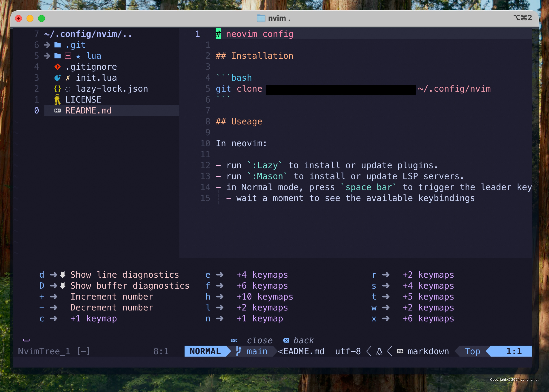Click the 'Top' scroll position indicator
The height and width of the screenshot is (392, 549).
tap(472, 351)
